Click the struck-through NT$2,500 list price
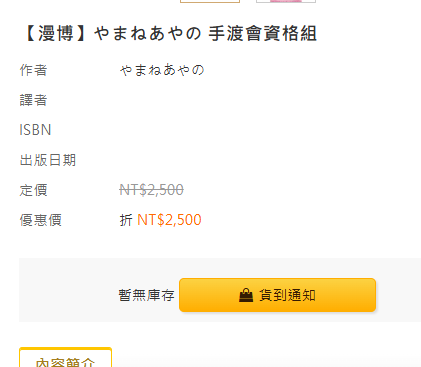 pyautogui.click(x=151, y=190)
